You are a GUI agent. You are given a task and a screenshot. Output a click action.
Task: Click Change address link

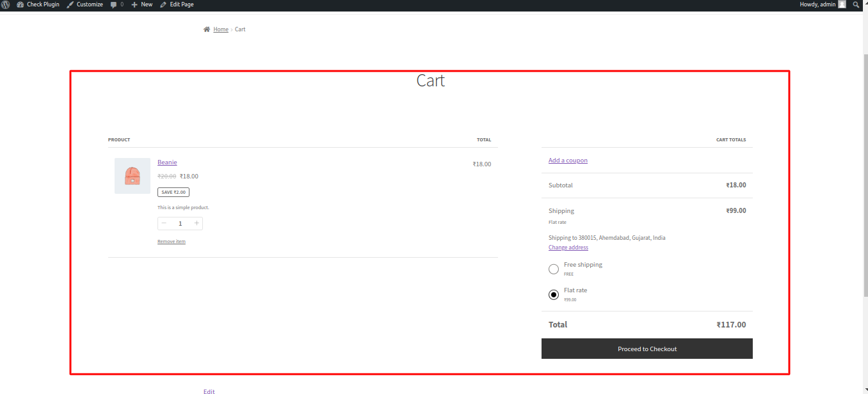point(568,248)
